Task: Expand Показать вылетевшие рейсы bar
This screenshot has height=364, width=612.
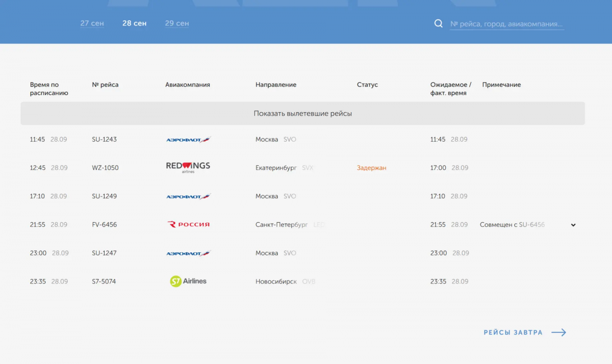Action: point(302,113)
